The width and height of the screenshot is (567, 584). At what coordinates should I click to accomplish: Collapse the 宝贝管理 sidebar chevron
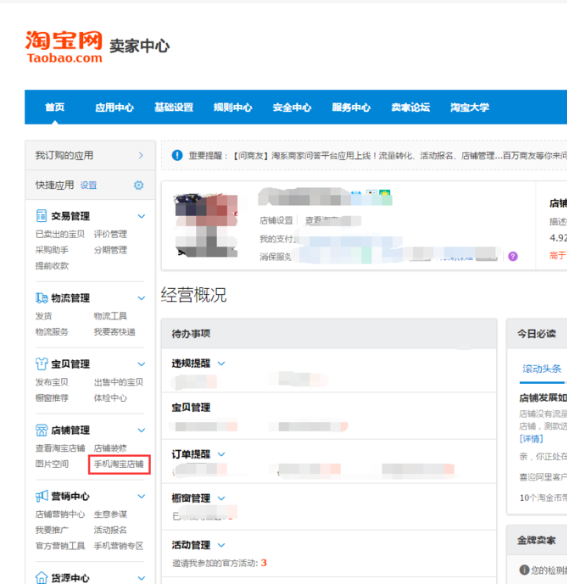141,364
